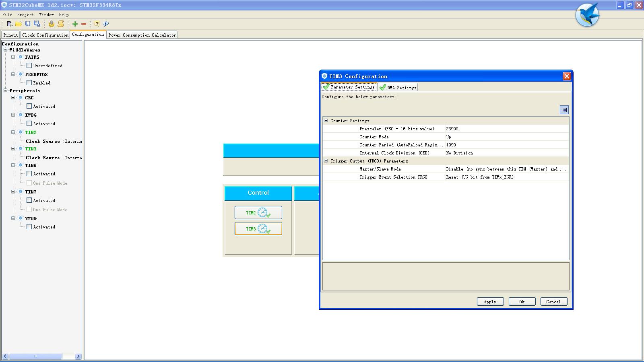Image resolution: width=644 pixels, height=362 pixels.
Task: Collapse the CRC tree node
Action: coord(13,98)
